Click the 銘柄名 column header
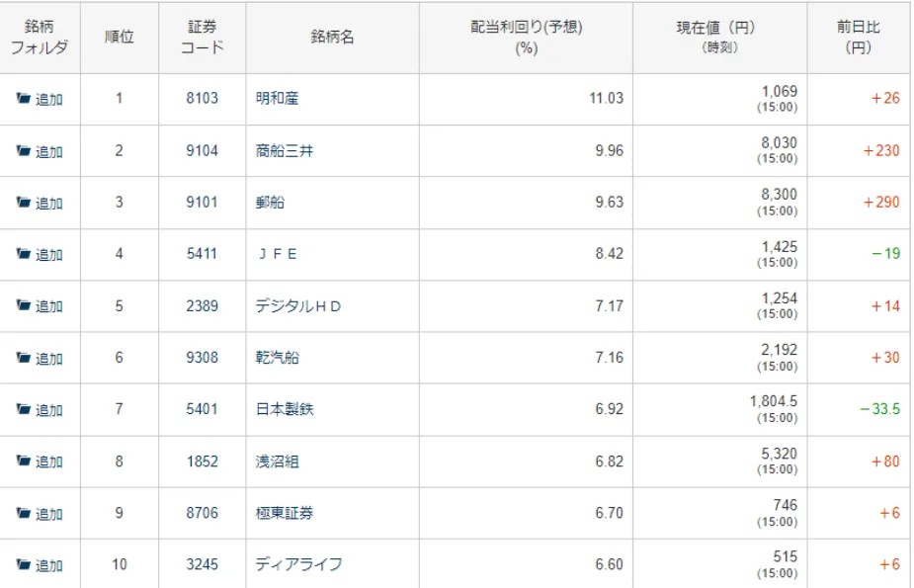Image resolution: width=914 pixels, height=588 pixels. 332,38
